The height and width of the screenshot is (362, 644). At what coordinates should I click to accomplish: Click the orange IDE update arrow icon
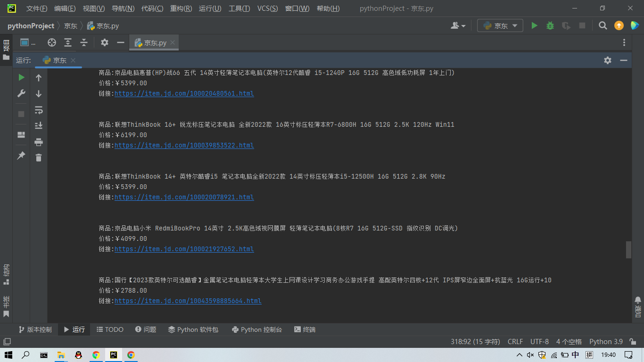pyautogui.click(x=619, y=25)
